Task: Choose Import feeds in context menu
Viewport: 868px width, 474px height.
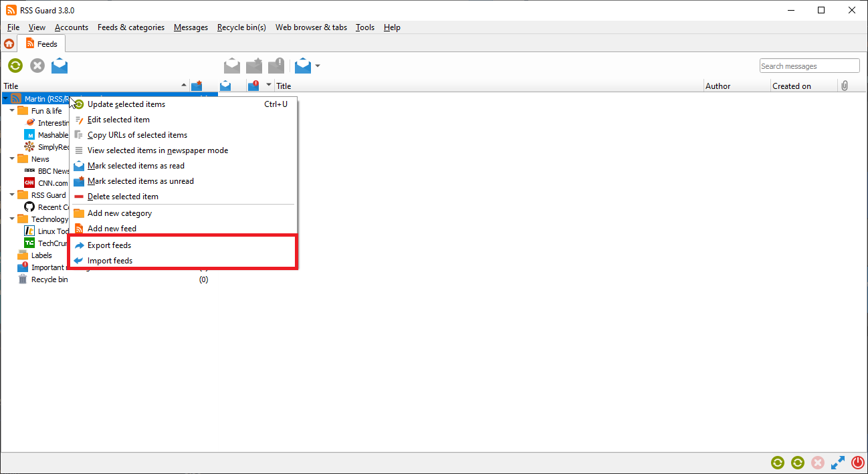Action: click(110, 261)
